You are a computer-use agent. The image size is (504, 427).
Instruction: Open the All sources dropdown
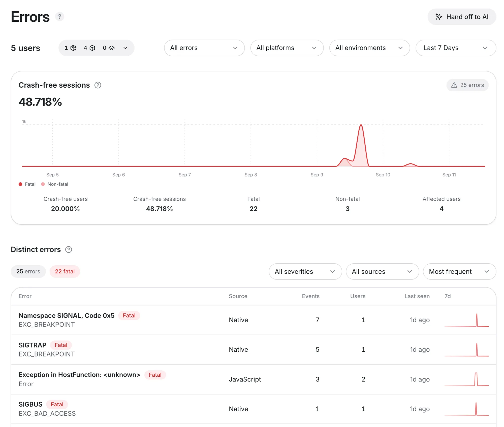coord(383,271)
